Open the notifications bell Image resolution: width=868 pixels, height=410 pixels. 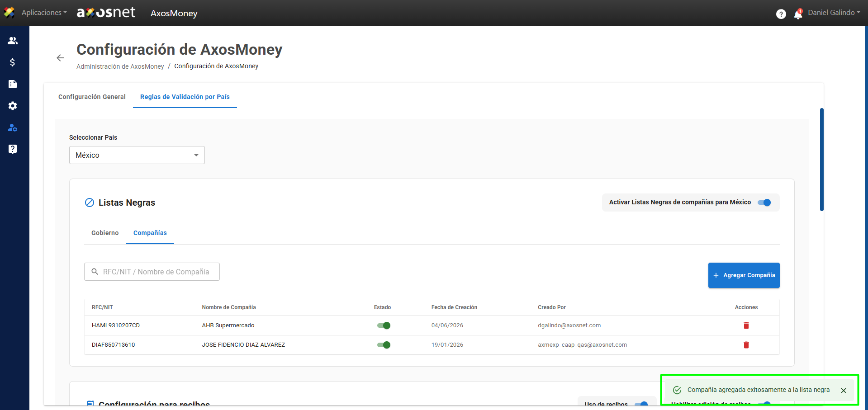tap(798, 14)
